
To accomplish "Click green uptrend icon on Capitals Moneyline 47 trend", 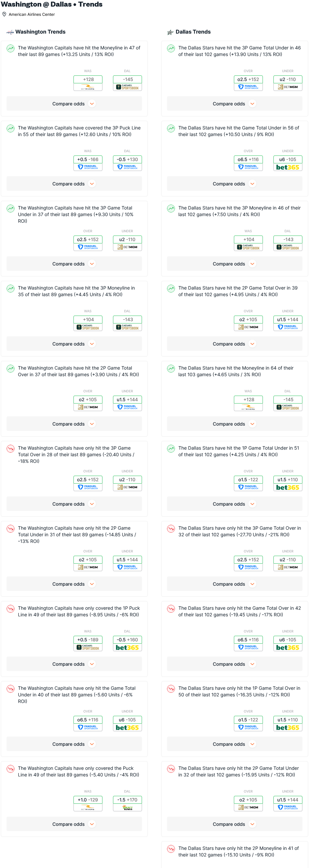I will tap(11, 48).
